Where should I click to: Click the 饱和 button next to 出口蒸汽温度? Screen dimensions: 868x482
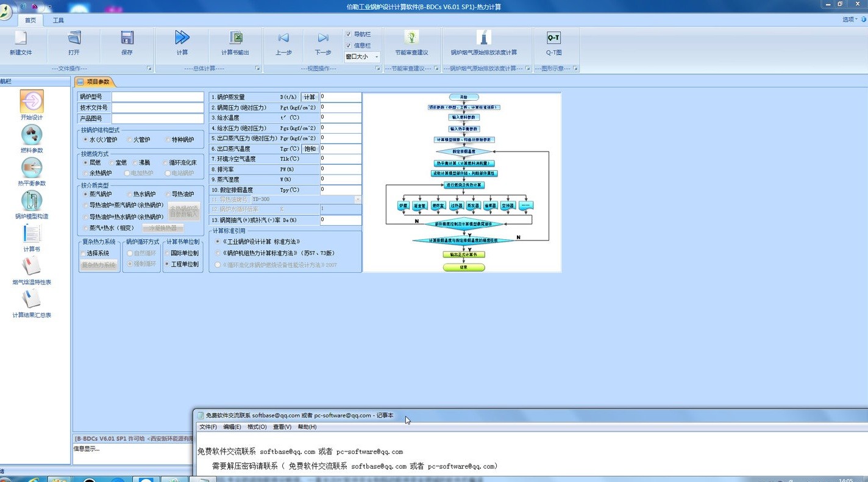310,148
